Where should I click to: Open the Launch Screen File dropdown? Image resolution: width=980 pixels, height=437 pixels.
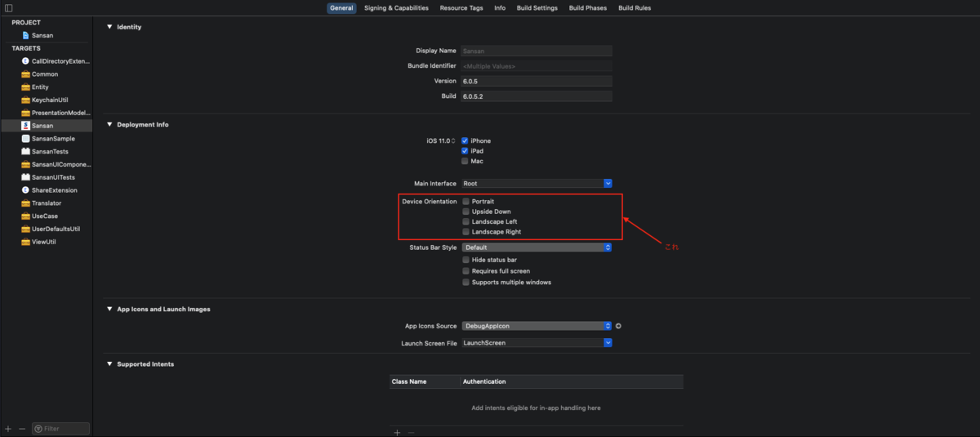[537, 343]
